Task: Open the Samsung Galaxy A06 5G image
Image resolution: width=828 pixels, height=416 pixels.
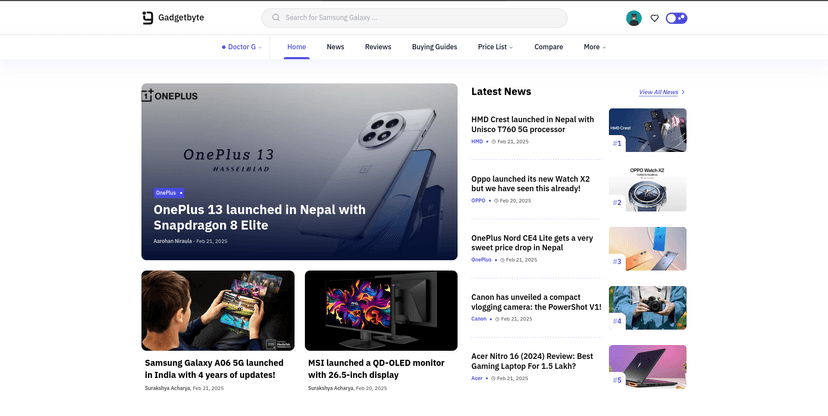Action: pyautogui.click(x=217, y=309)
